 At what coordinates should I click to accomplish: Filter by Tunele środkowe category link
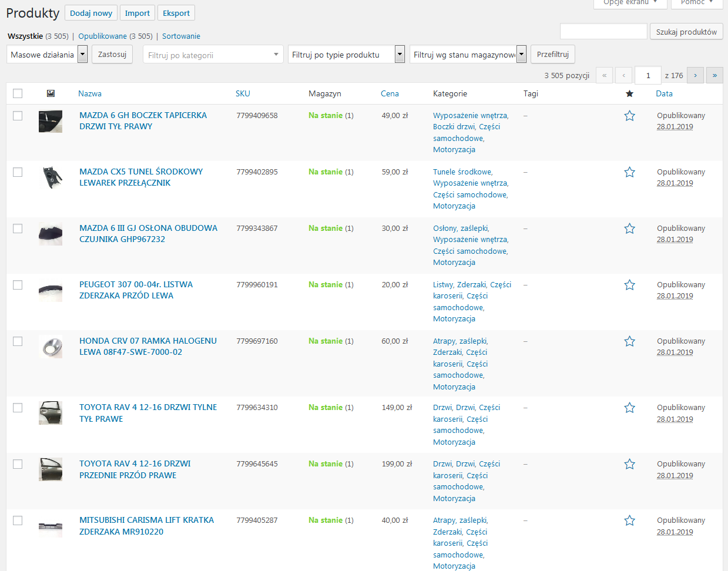(462, 172)
